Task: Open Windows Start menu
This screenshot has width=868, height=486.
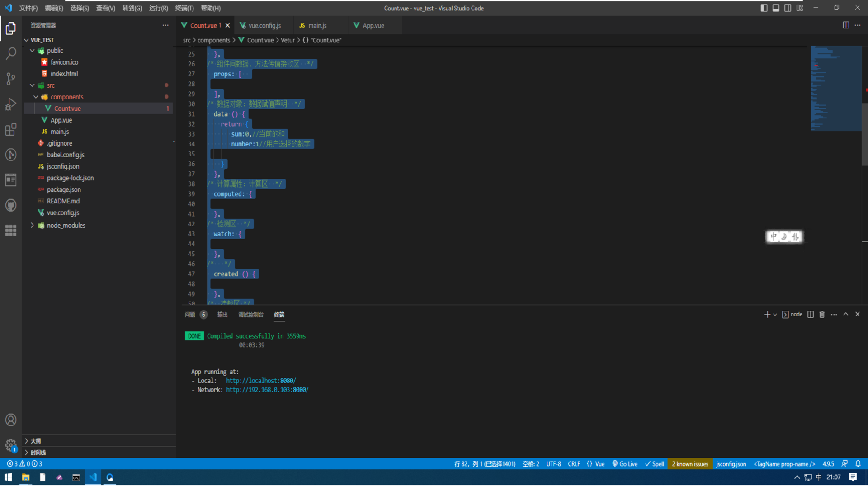Action: point(8,477)
